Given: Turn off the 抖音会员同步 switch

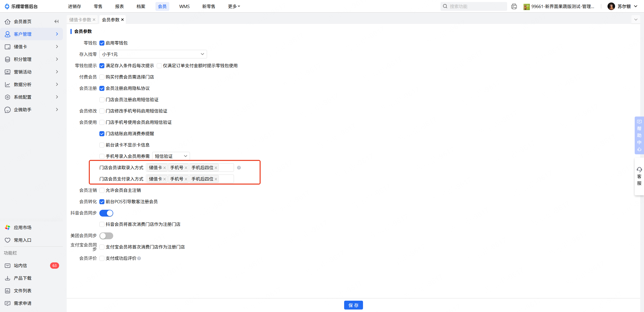Looking at the screenshot, I should (x=106, y=213).
